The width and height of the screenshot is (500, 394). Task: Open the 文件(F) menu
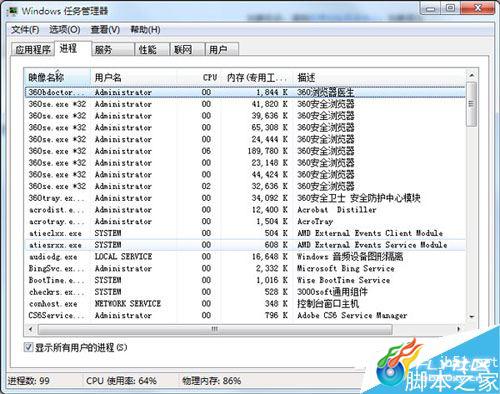pos(25,30)
